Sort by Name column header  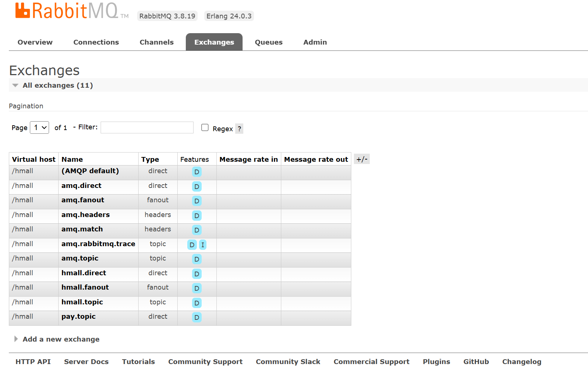72,159
